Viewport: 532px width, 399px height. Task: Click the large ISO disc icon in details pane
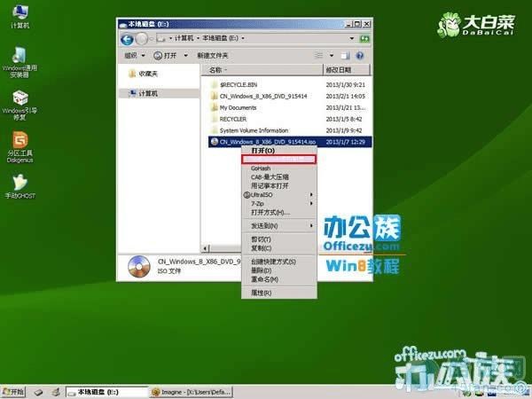tap(139, 266)
